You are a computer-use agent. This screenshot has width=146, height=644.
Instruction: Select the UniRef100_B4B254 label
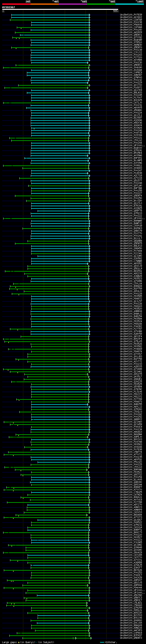click(x=131, y=316)
